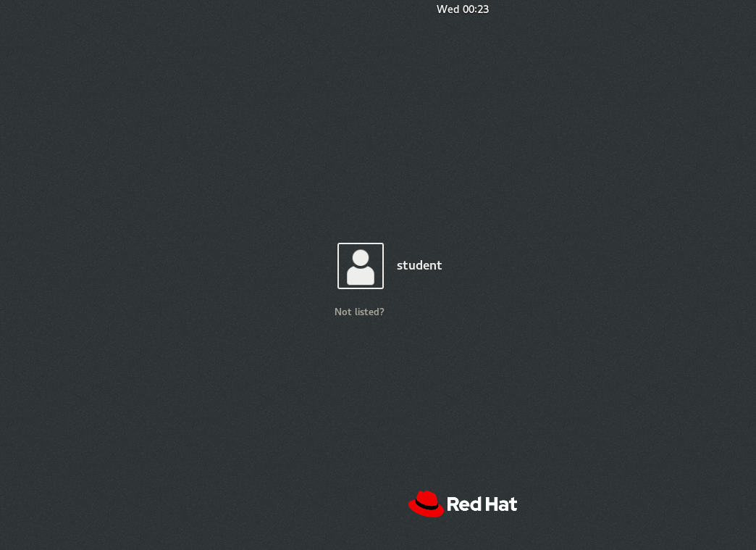Click the username label reading student
This screenshot has height=550, width=756.
pos(419,265)
